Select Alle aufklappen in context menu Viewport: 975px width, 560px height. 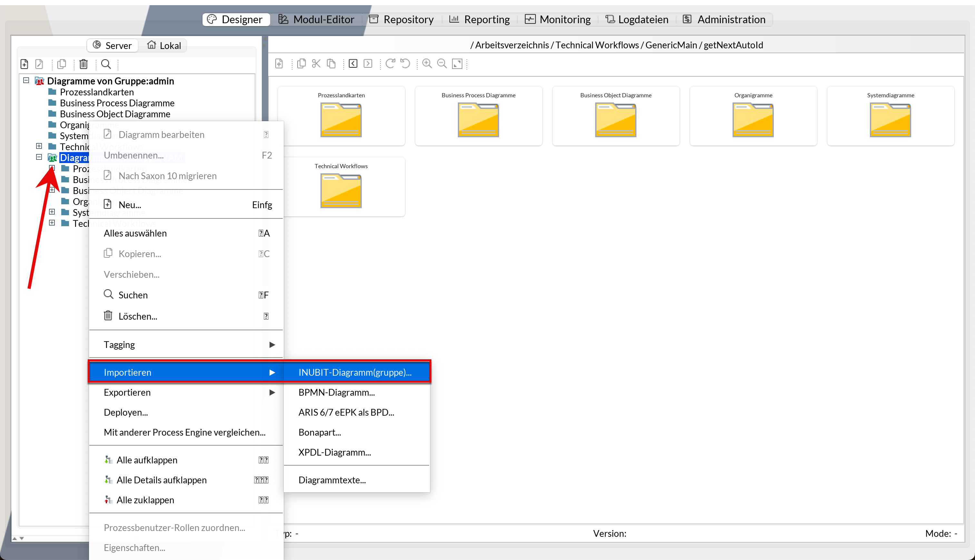tap(147, 460)
